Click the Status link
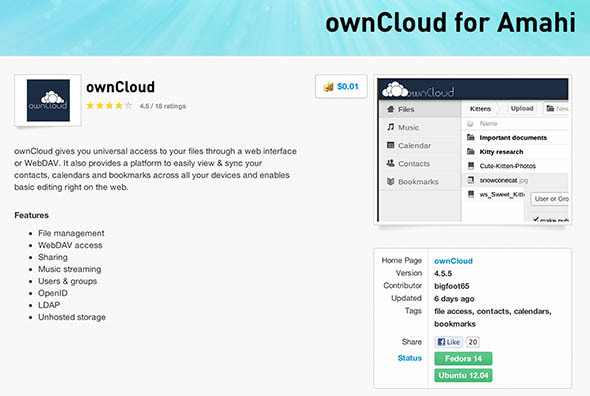 click(409, 358)
